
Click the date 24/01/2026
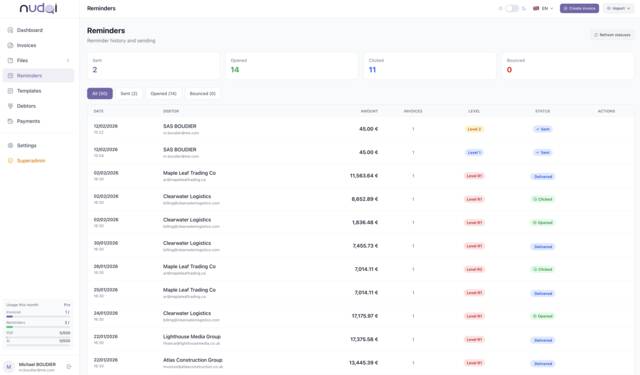point(106,313)
